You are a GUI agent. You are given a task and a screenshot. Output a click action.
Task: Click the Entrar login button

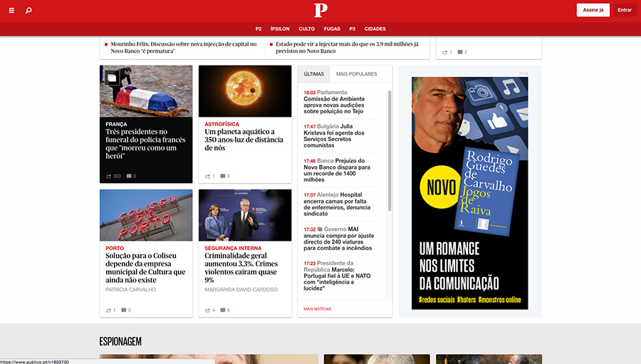(x=625, y=10)
